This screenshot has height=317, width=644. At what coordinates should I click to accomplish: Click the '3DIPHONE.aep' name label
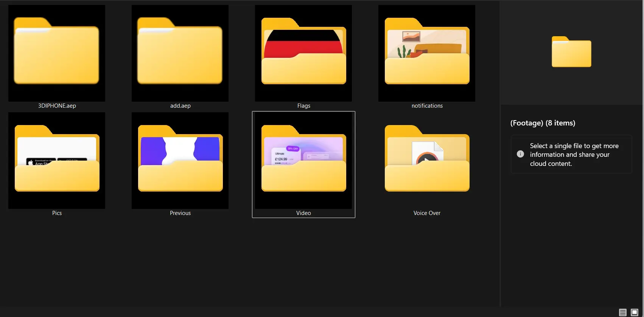[x=57, y=106]
